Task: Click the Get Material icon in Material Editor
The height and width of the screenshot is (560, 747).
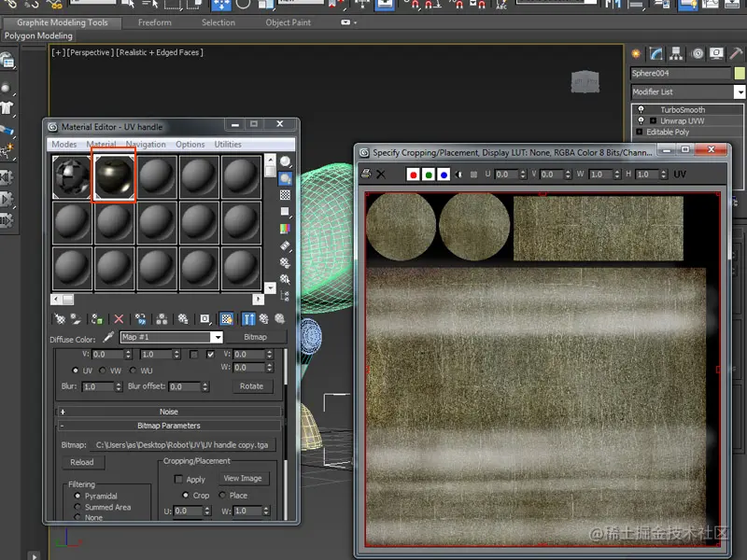Action: pos(60,318)
